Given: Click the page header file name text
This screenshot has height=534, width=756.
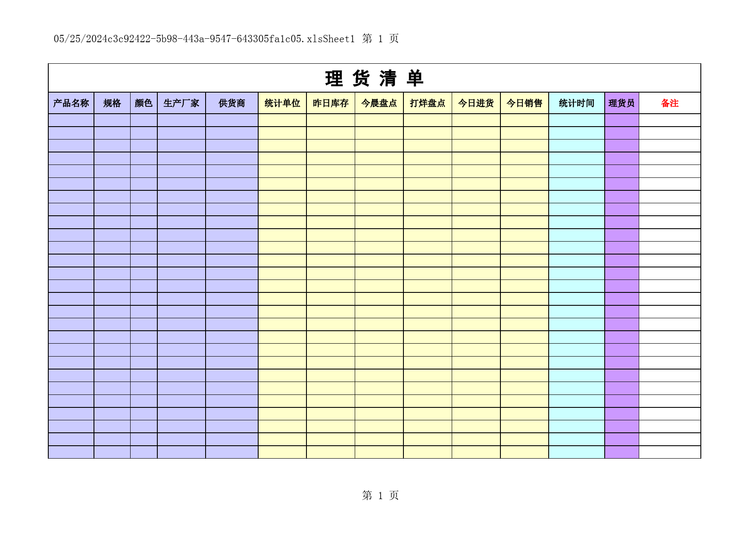Looking at the screenshot, I should click(204, 39).
